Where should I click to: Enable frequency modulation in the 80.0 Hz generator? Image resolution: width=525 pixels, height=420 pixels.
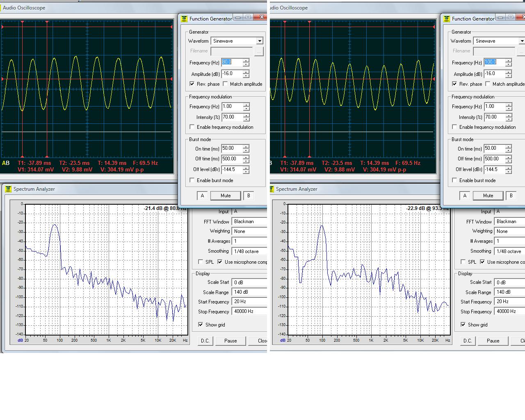(192, 127)
